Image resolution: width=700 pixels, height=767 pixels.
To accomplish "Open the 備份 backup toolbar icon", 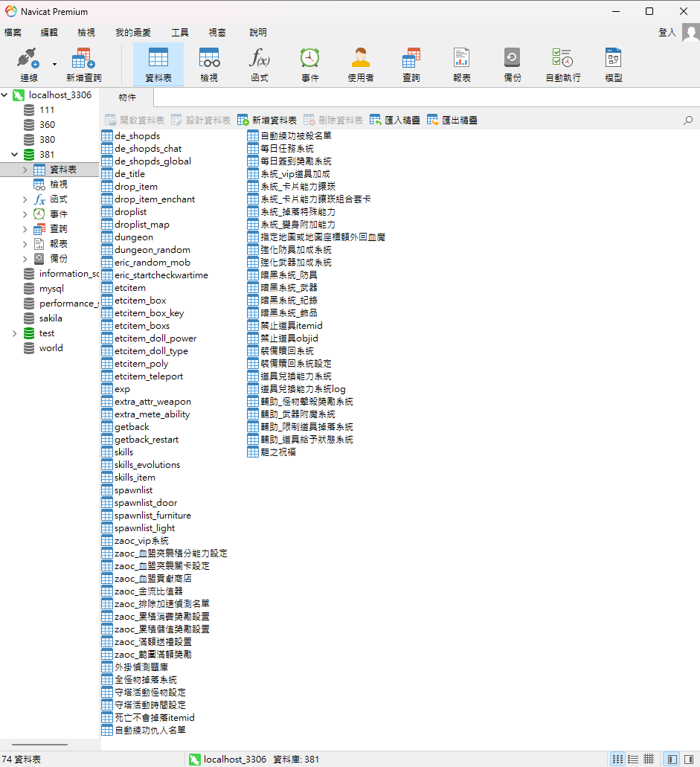I will [x=512, y=65].
